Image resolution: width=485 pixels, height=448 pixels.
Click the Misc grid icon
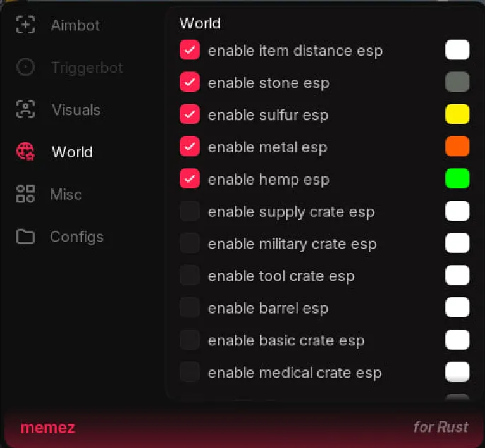tap(25, 194)
